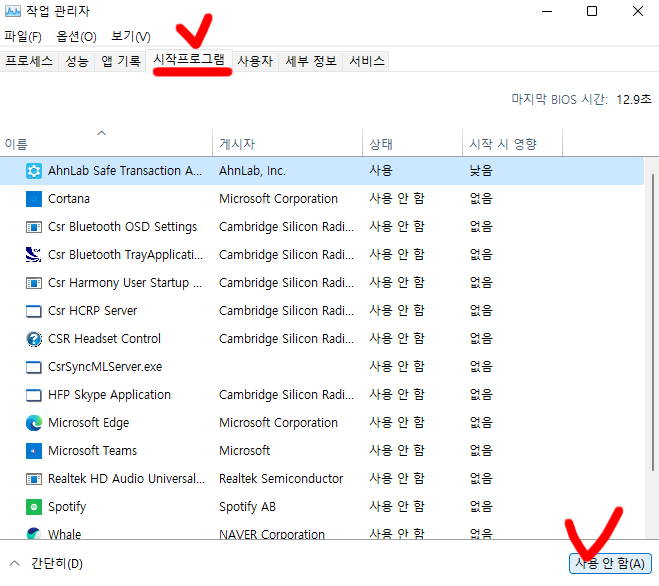Maximize the 작업 관리자 window
659x586 pixels.
(592, 11)
